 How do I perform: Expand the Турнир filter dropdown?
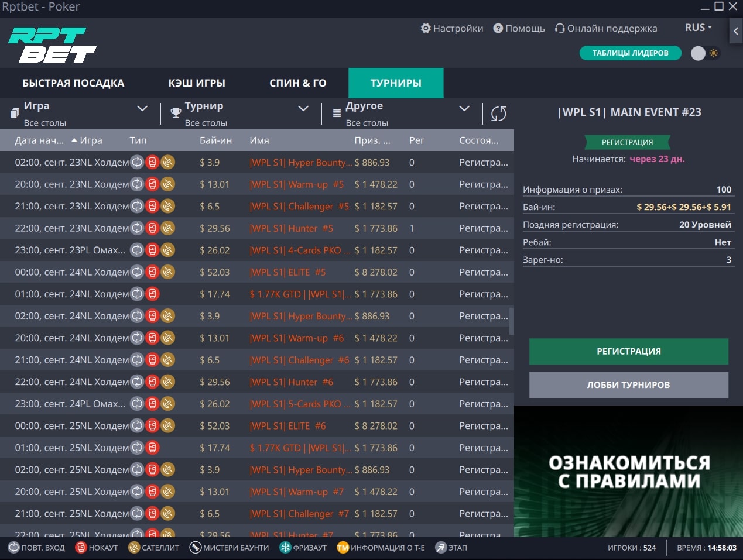(x=303, y=108)
